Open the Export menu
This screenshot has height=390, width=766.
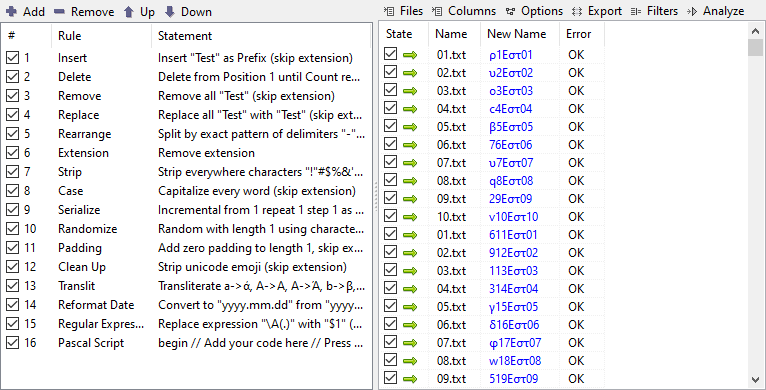(x=597, y=11)
